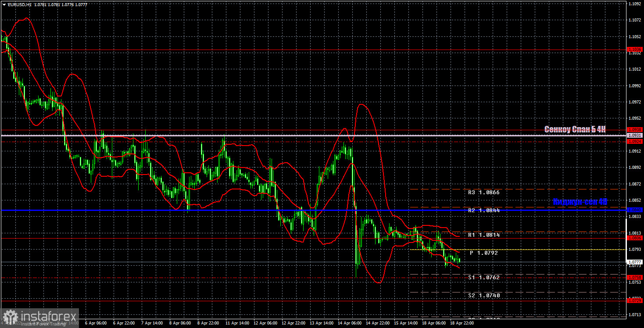Open the chart dropdown triangle beside EURUSD,H1
The image size is (644, 328).
click(4, 4)
